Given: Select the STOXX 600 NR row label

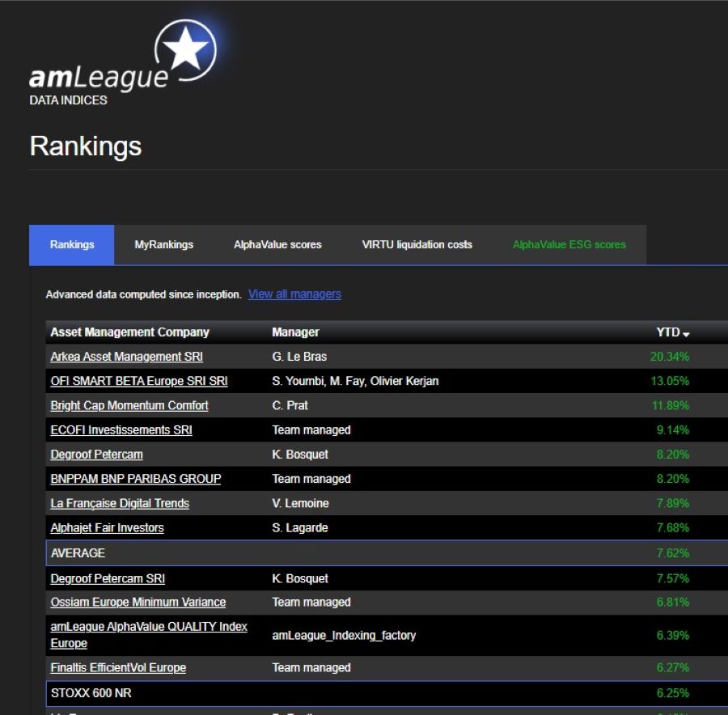Looking at the screenshot, I should (x=91, y=693).
